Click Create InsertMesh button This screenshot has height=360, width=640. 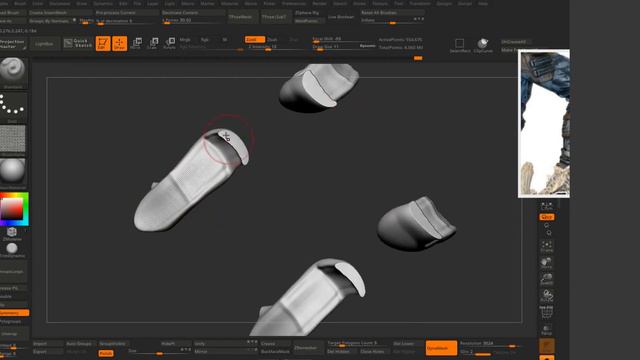pos(60,13)
